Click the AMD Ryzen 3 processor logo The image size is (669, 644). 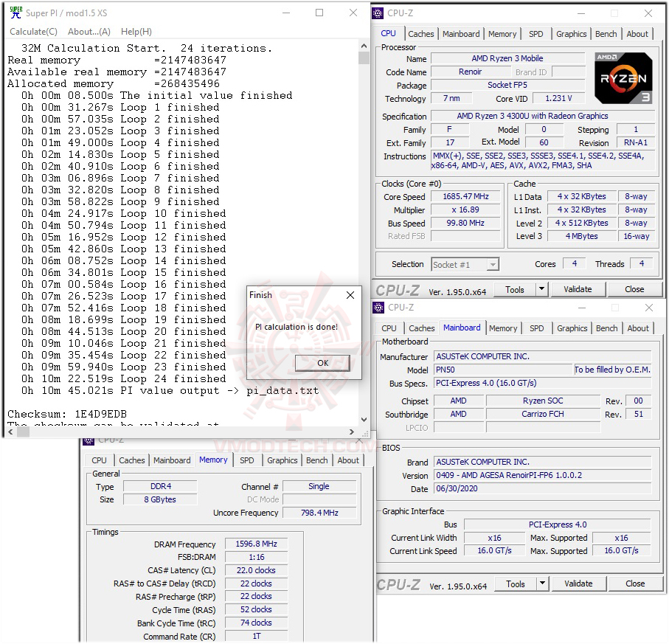click(x=623, y=78)
